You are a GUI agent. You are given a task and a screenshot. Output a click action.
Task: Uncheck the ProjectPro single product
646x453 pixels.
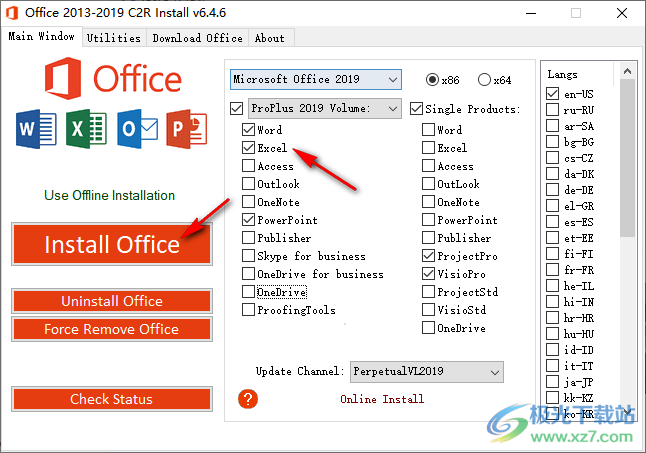[428, 256]
